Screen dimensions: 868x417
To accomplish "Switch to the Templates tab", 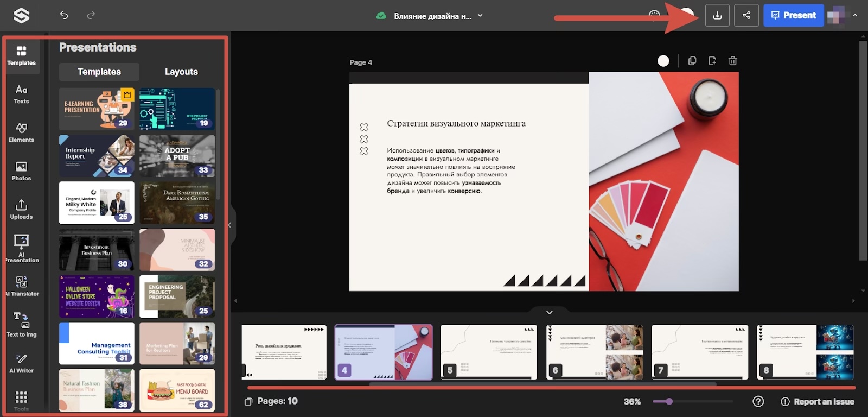I will [x=99, y=72].
